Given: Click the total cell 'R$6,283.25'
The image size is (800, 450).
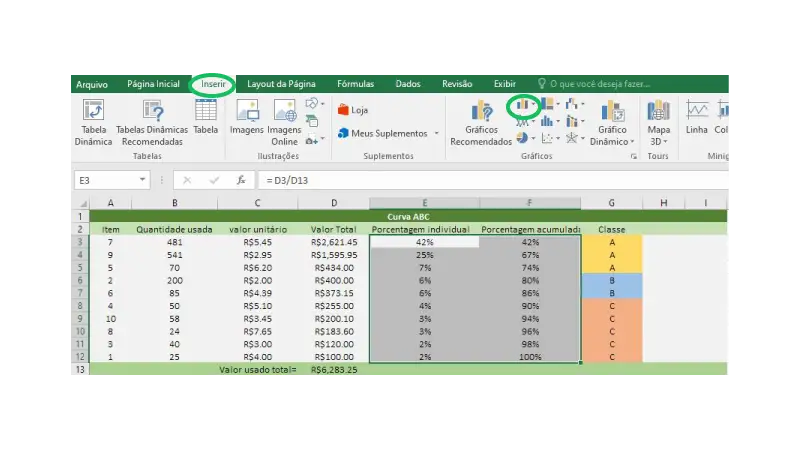Looking at the screenshot, I should click(x=334, y=369).
